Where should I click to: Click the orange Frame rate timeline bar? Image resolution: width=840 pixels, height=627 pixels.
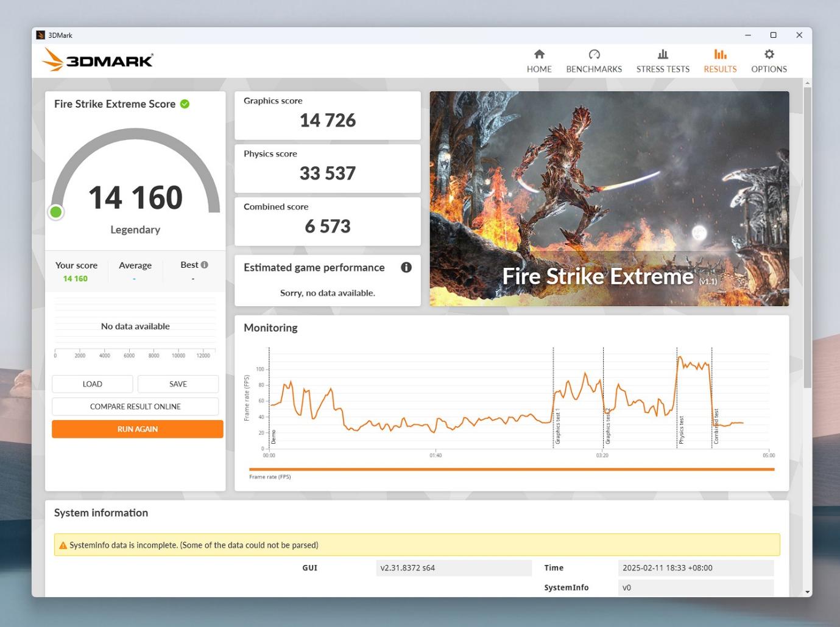click(512, 469)
